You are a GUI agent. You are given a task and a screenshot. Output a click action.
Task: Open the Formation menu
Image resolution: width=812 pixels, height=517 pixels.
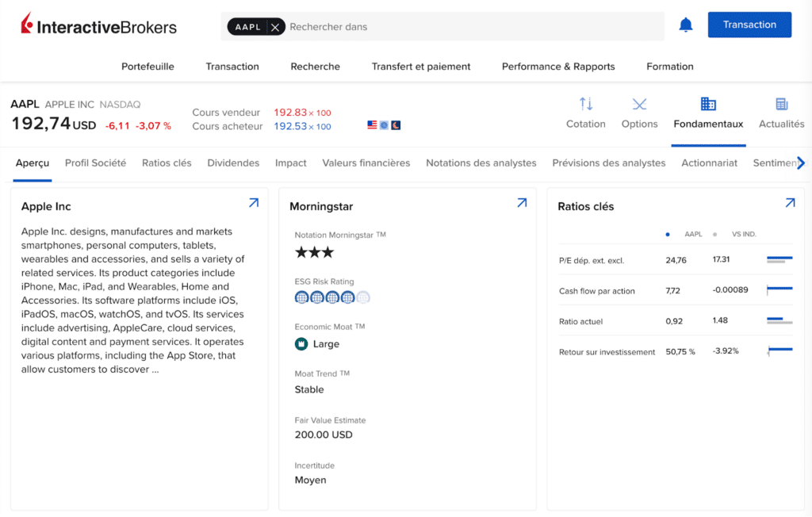pyautogui.click(x=669, y=67)
